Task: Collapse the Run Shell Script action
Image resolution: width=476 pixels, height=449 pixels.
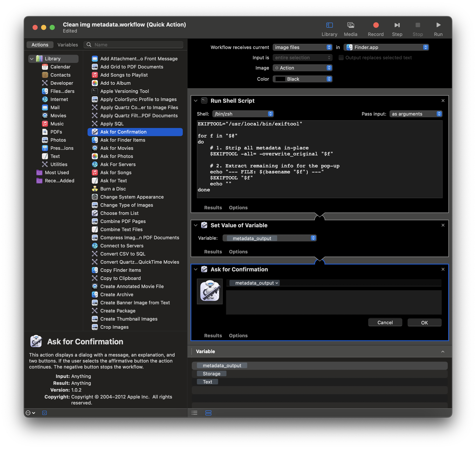Action: click(x=196, y=101)
